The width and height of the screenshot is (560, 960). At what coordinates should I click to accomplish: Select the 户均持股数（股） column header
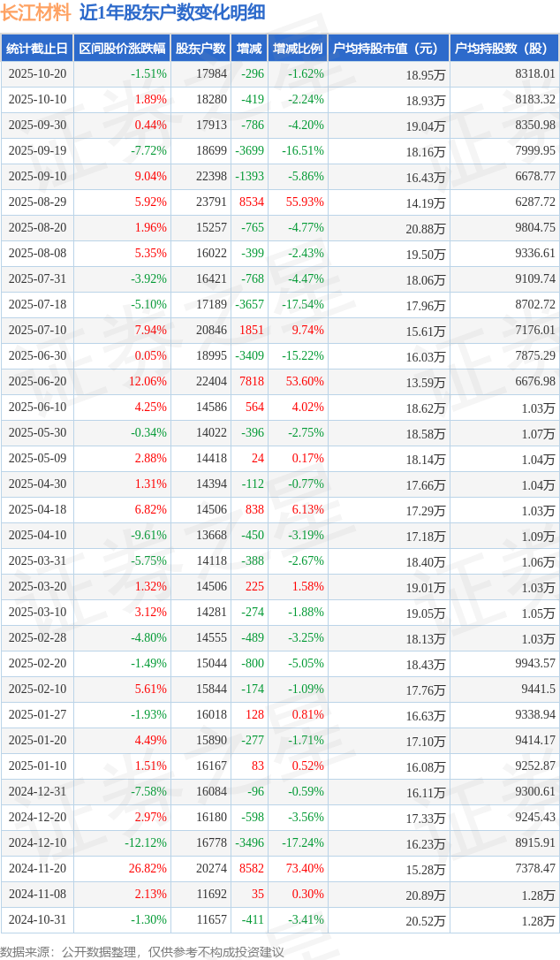(x=504, y=49)
